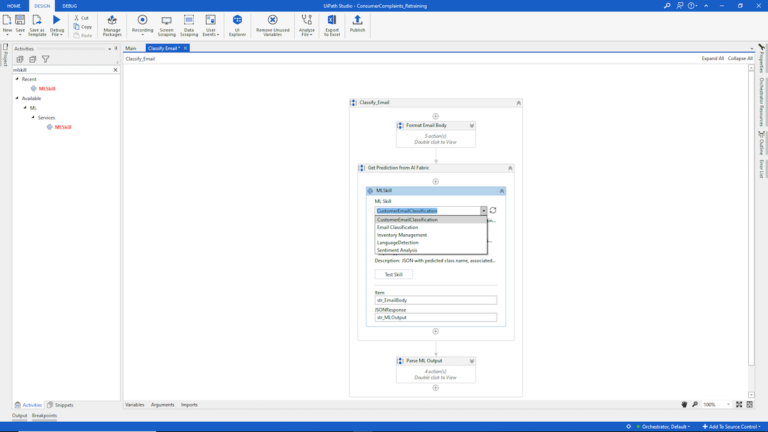This screenshot has width=768, height=432.
Task: Click the Test Skill button
Action: coord(393,274)
